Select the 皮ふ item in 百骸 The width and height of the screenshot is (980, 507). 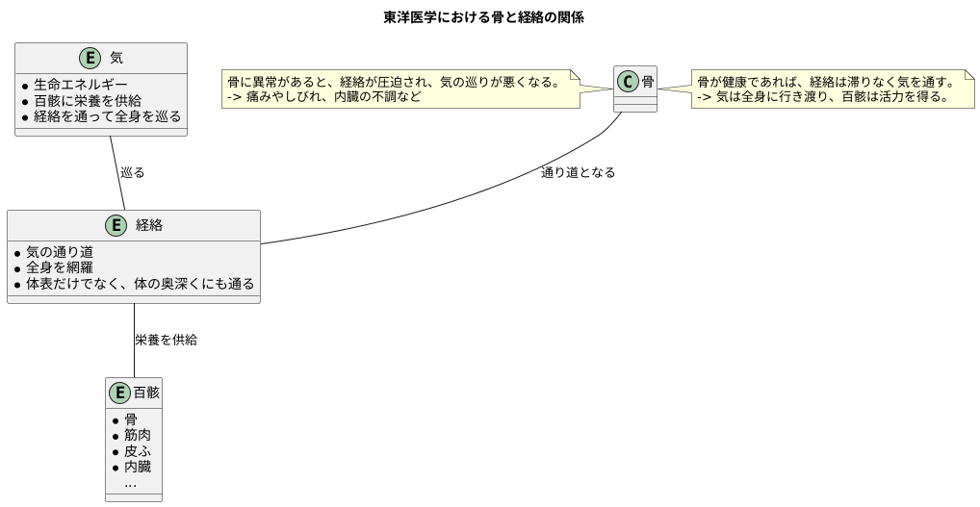[x=131, y=451]
